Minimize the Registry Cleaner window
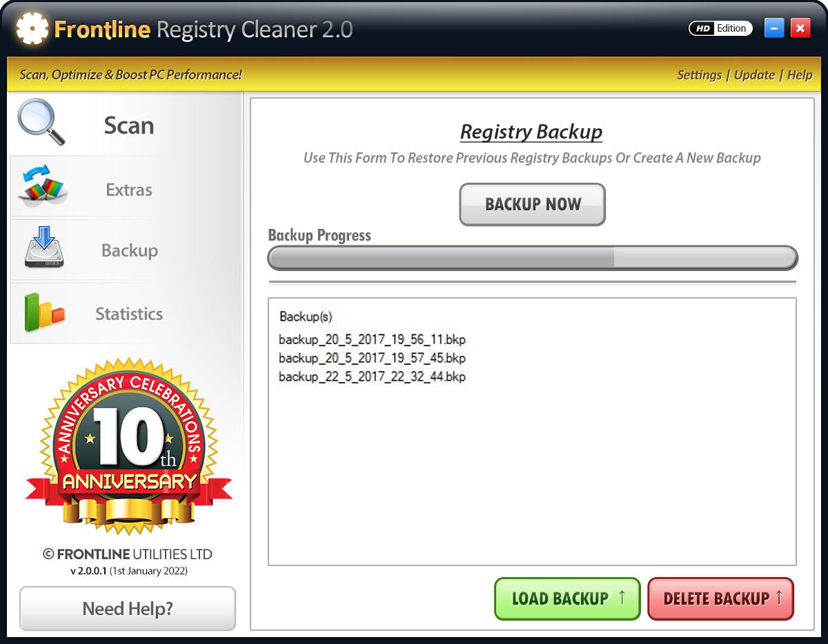 tap(774, 28)
